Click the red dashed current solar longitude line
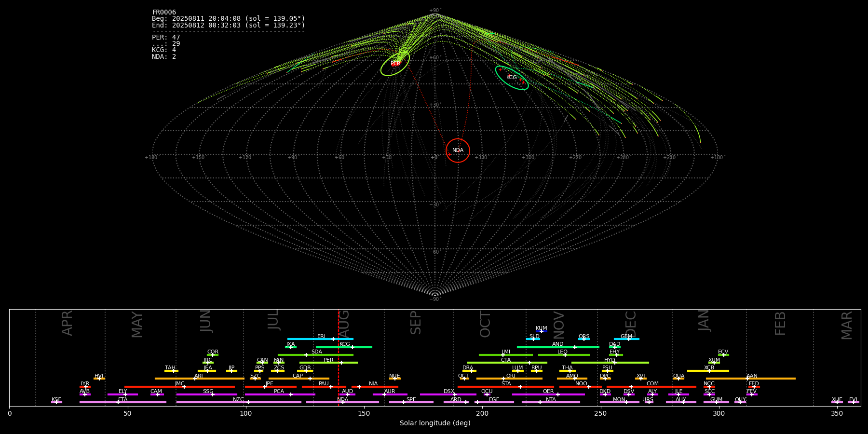The width and height of the screenshot is (868, 434). [x=339, y=357]
